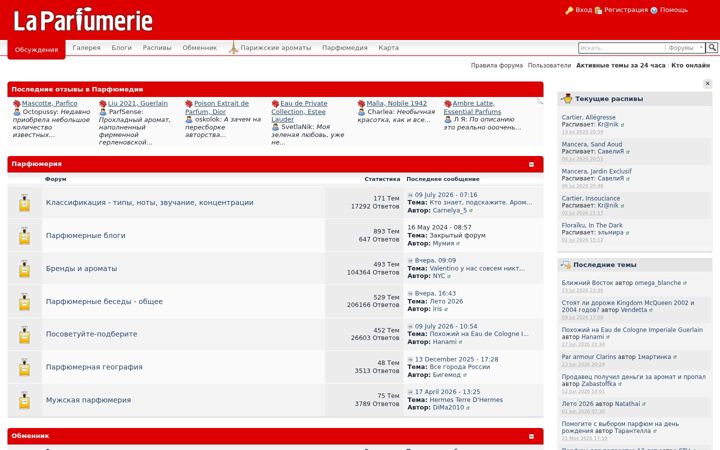Open the Обменник menu item
The height and width of the screenshot is (450, 720).
coord(199,47)
